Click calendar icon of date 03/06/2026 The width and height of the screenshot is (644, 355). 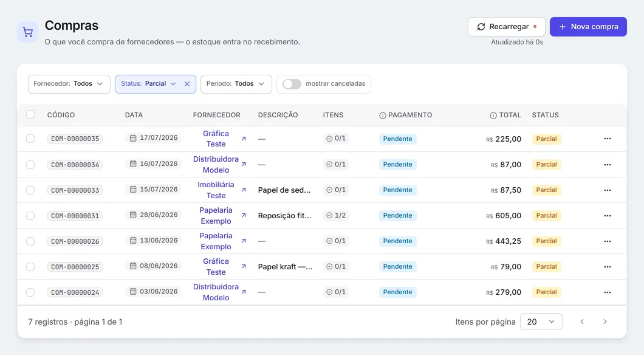(133, 292)
